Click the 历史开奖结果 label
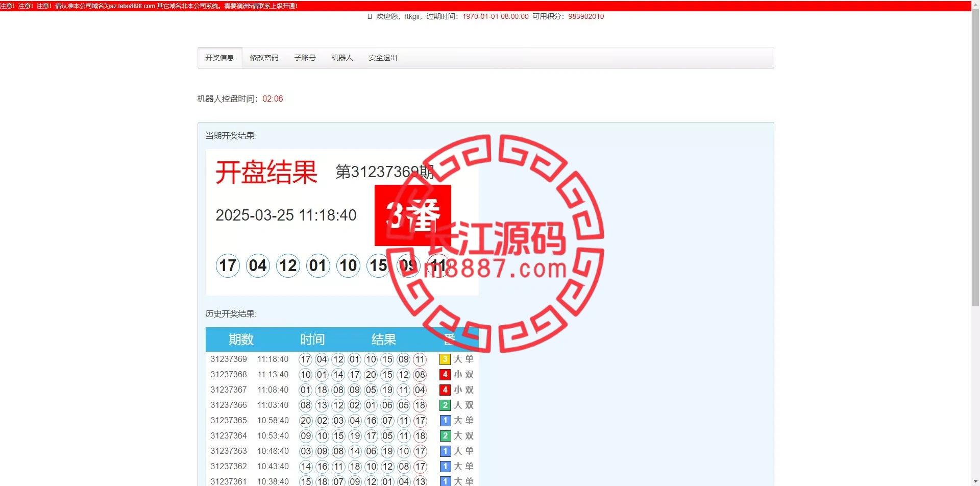 [231, 314]
